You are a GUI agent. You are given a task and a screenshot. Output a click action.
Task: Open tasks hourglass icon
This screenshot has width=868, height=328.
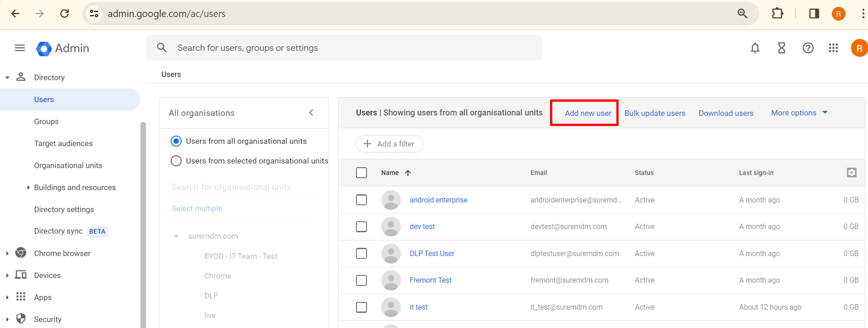[782, 48]
